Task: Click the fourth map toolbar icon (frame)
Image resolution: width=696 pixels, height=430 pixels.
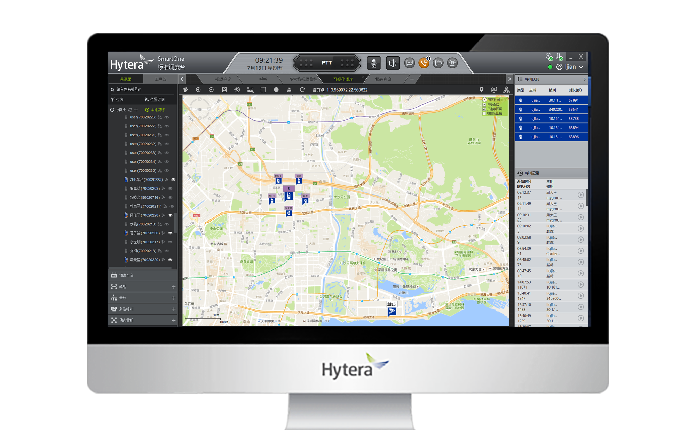Action: coord(224,90)
